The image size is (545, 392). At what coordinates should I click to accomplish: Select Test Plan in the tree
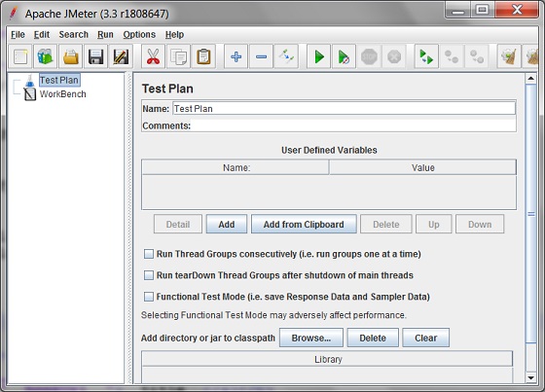click(59, 80)
